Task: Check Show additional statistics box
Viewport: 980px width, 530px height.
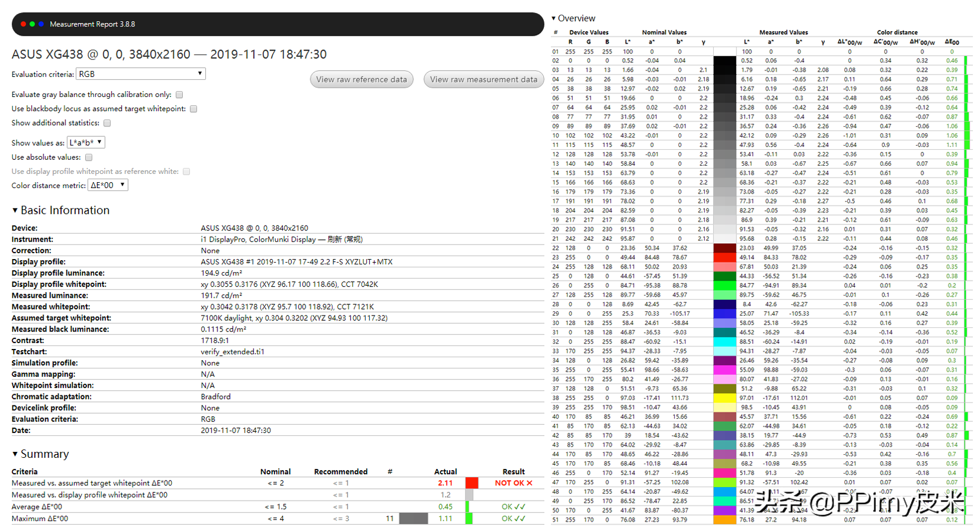Action: point(107,123)
